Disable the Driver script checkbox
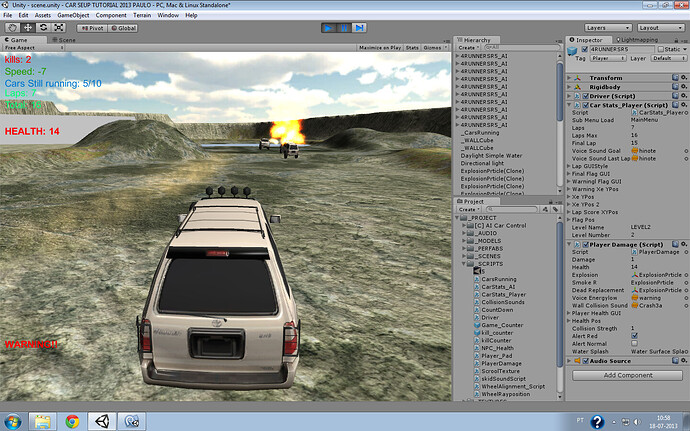 [586, 96]
